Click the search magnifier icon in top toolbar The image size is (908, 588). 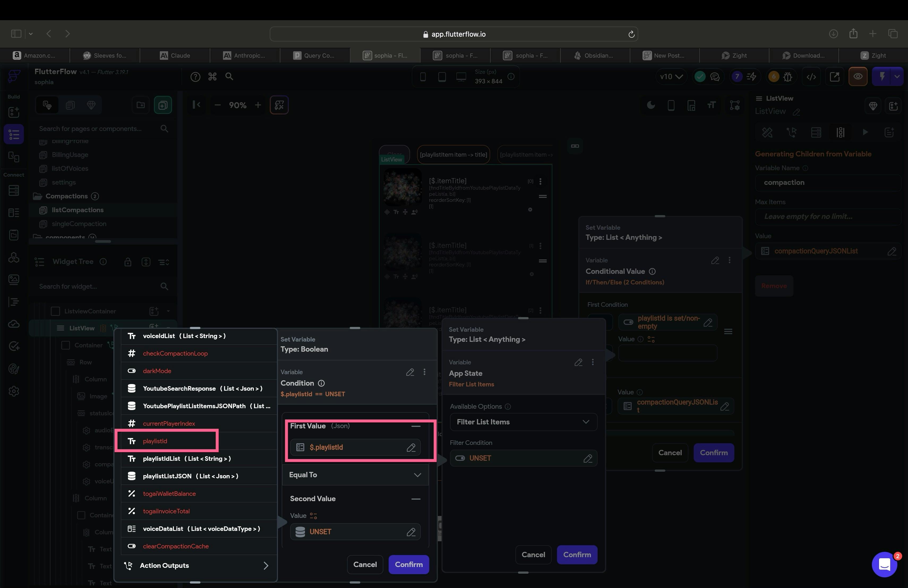coord(229,77)
